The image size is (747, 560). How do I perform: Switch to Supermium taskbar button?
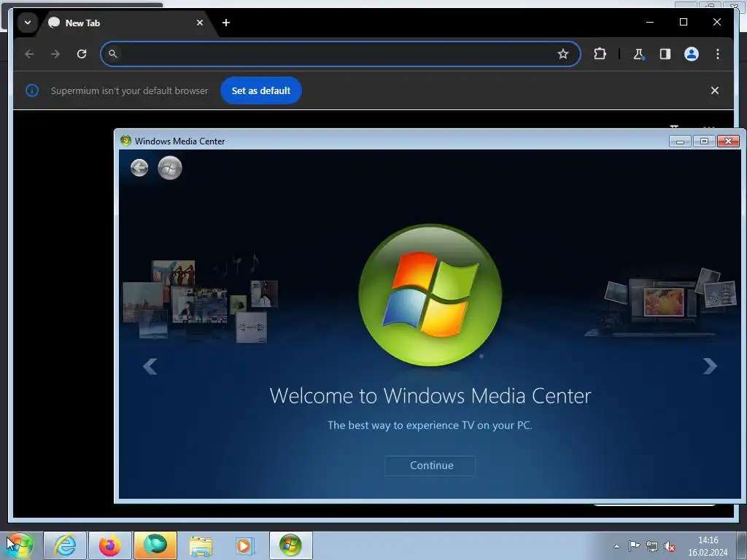coord(155,545)
